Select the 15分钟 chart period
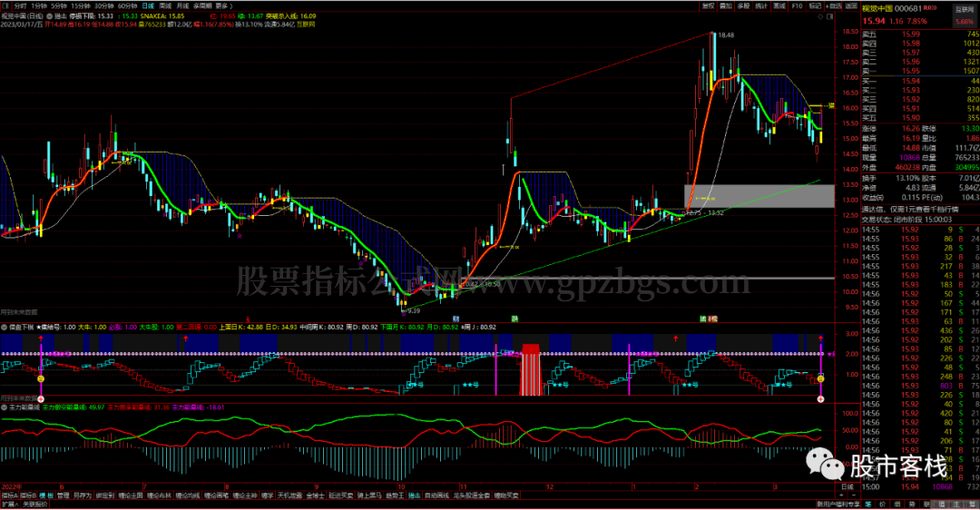980x510 pixels. [x=80, y=5]
